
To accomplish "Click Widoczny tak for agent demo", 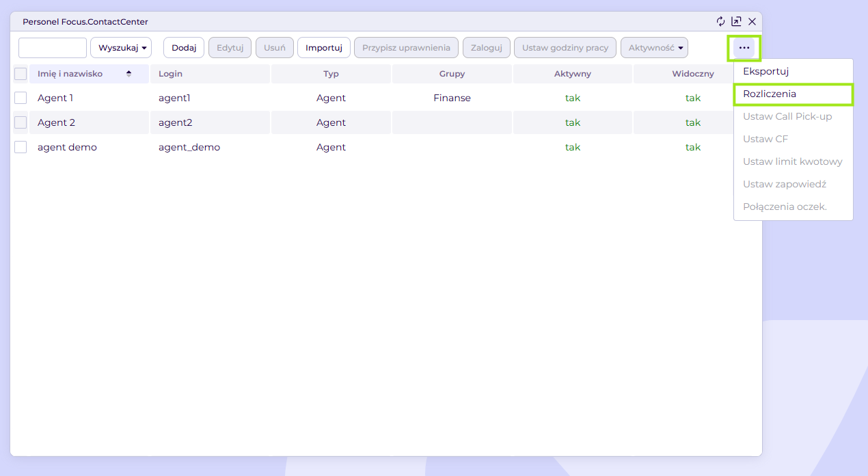I will click(693, 147).
